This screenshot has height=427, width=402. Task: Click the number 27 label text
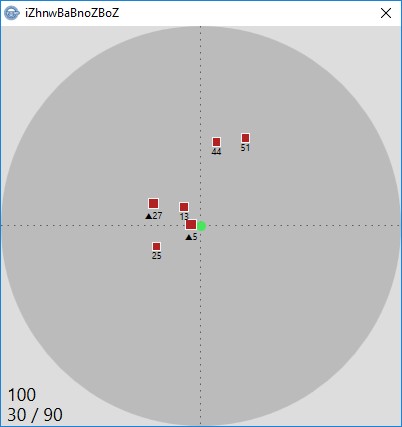pyautogui.click(x=157, y=216)
